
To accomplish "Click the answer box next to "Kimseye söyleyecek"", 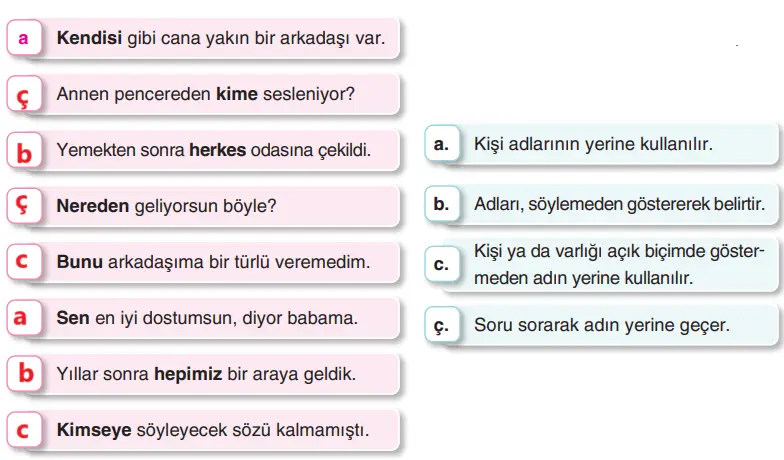I will pyautogui.click(x=23, y=431).
